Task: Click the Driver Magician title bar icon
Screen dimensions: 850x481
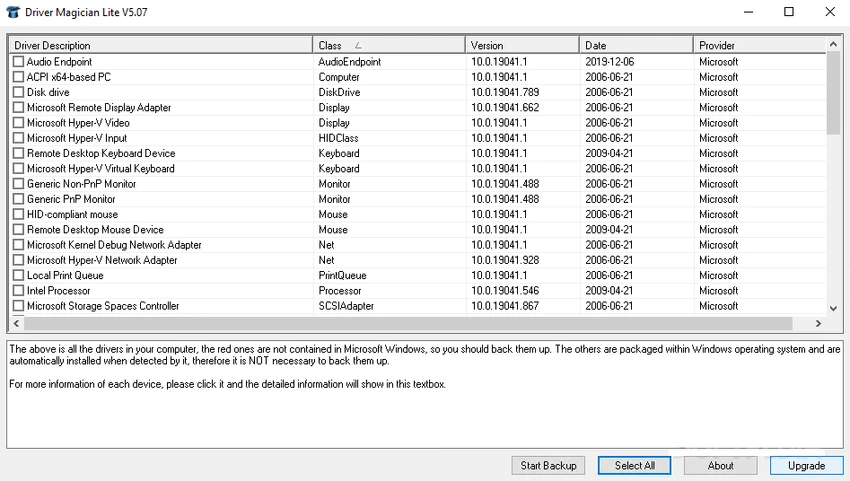Action: pos(13,12)
